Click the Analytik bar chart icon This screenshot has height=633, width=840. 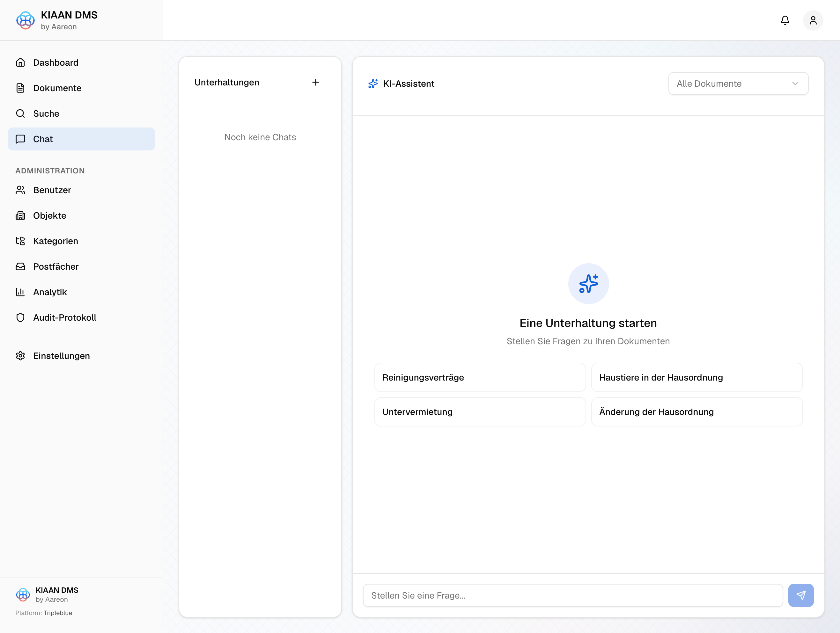coord(20,292)
